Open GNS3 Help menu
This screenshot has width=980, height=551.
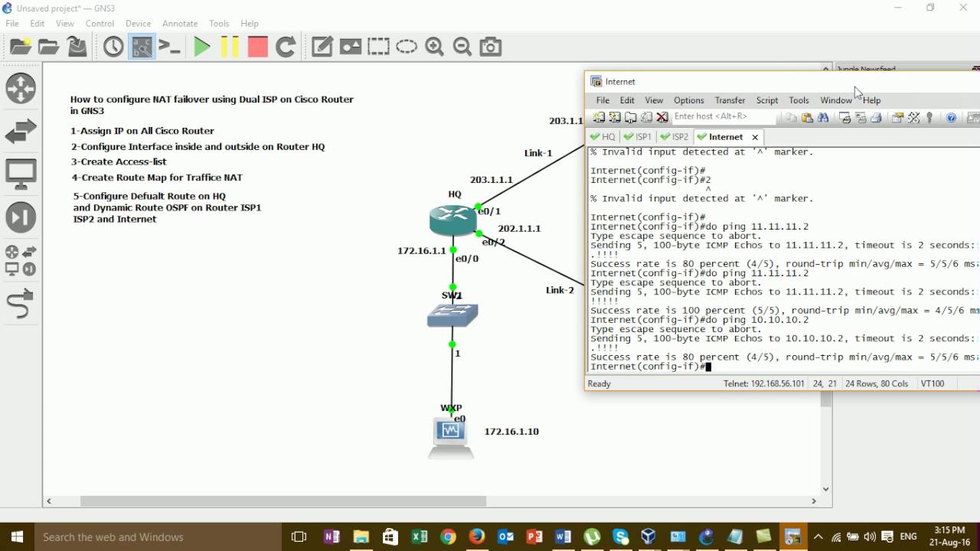250,24
